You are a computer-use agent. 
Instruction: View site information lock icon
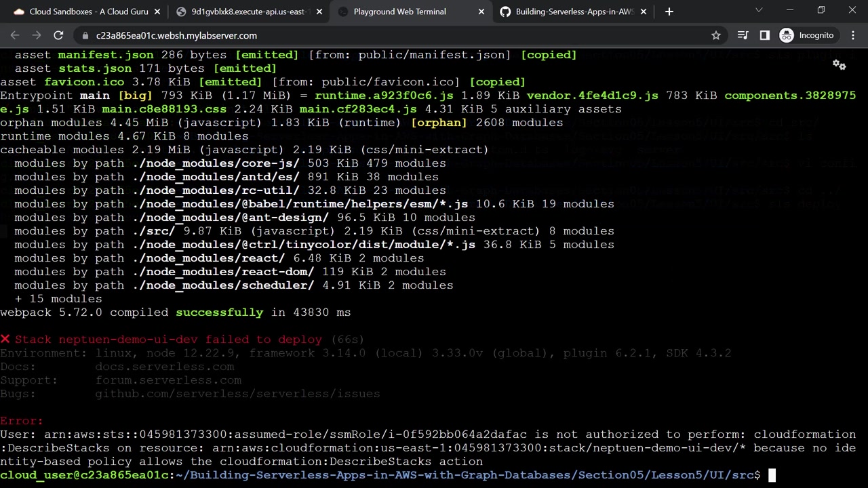tap(85, 35)
